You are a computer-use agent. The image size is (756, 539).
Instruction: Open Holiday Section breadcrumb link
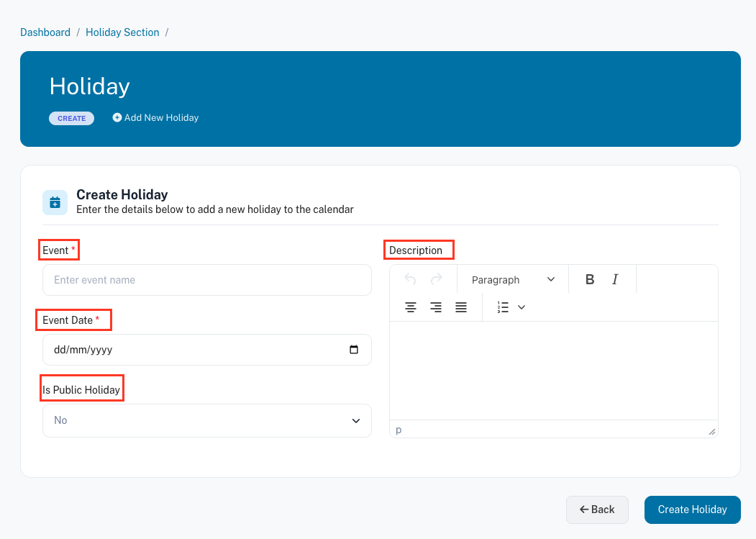[x=122, y=32]
